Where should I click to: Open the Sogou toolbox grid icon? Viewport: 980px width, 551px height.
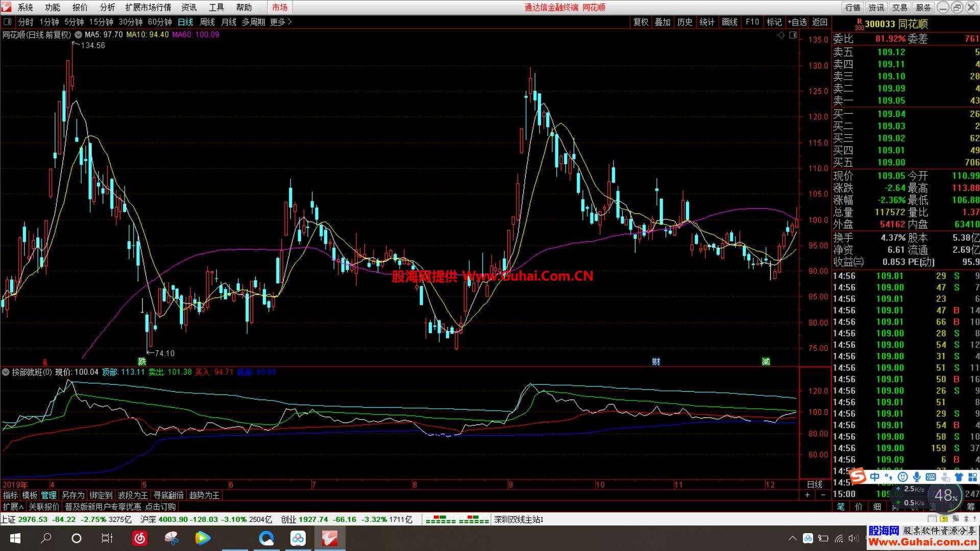coord(973,477)
